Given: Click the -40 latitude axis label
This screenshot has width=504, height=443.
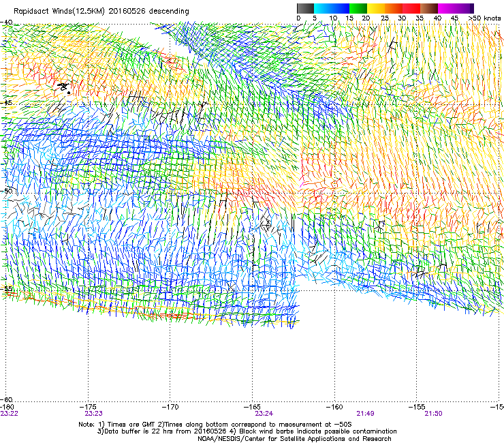Looking at the screenshot, I should [6, 22].
